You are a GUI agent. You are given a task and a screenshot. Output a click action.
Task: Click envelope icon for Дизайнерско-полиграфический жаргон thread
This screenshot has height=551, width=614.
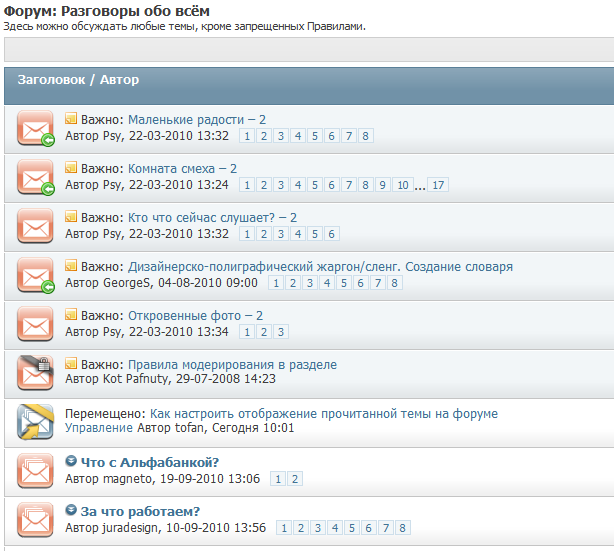point(35,275)
